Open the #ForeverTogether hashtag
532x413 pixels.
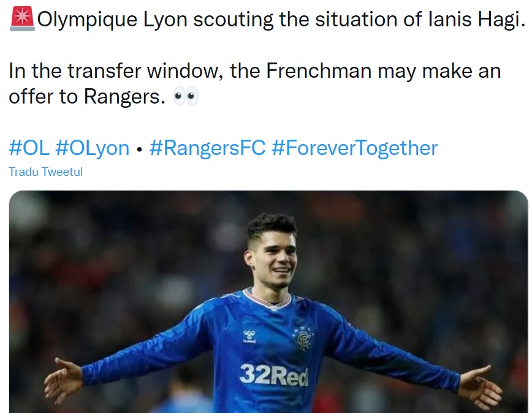point(354,148)
